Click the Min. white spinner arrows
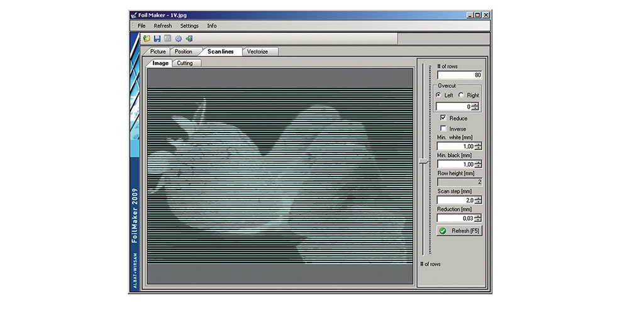The height and width of the screenshot is (314, 644). 478,146
